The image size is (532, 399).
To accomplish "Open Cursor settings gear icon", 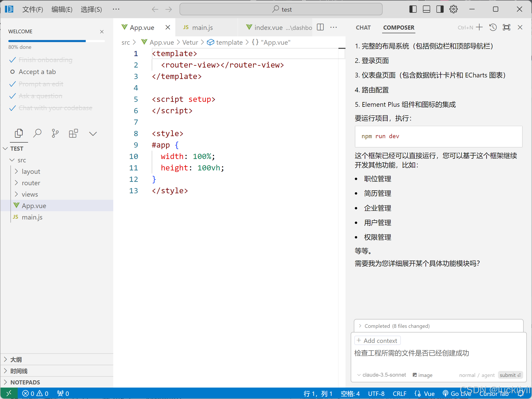I will click(x=453, y=9).
